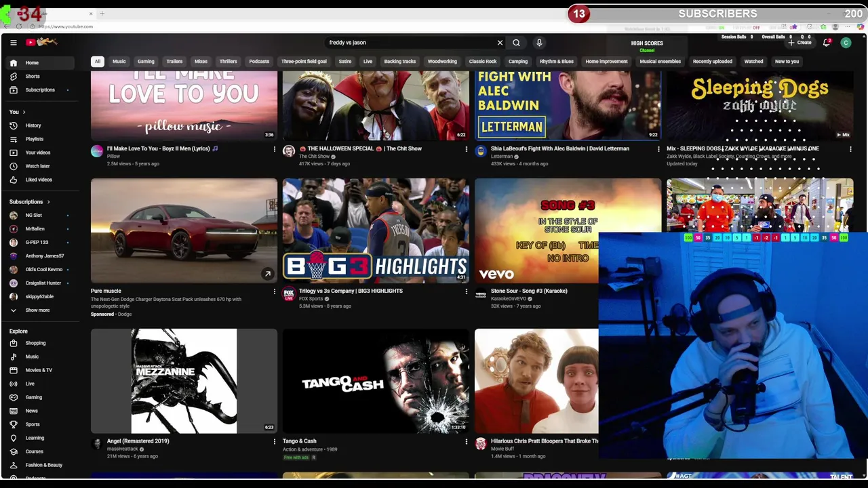Open the account avatar menu
Image resolution: width=868 pixels, height=488 pixels.
pyautogui.click(x=846, y=43)
